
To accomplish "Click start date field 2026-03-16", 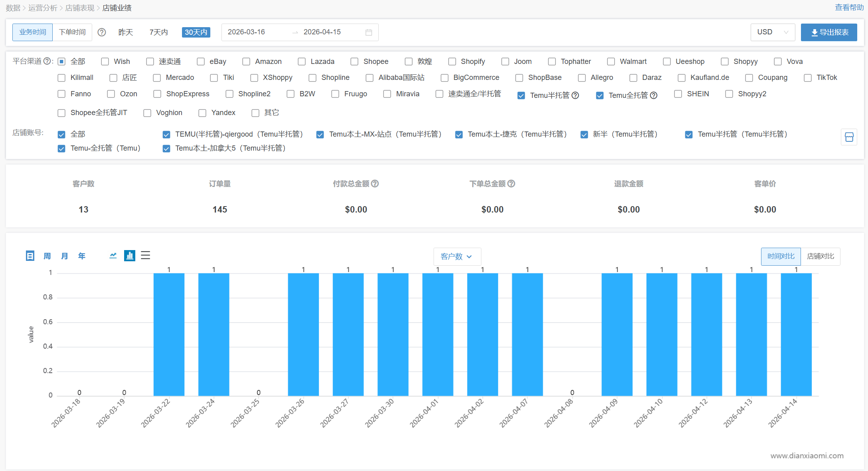I will (x=246, y=32).
